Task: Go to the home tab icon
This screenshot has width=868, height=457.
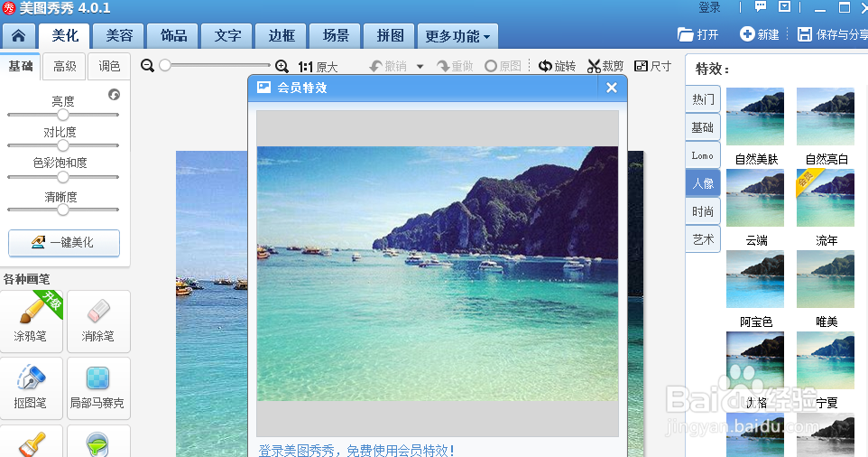Action: pos(18,36)
